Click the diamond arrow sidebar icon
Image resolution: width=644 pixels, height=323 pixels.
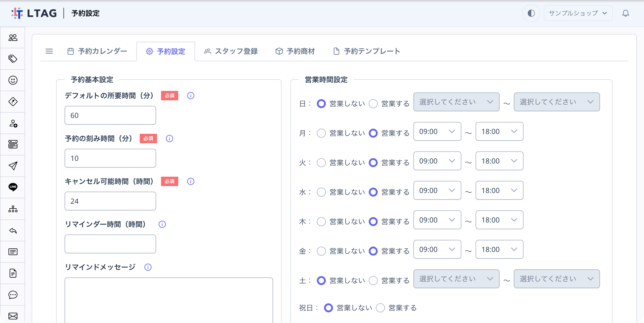point(13,102)
